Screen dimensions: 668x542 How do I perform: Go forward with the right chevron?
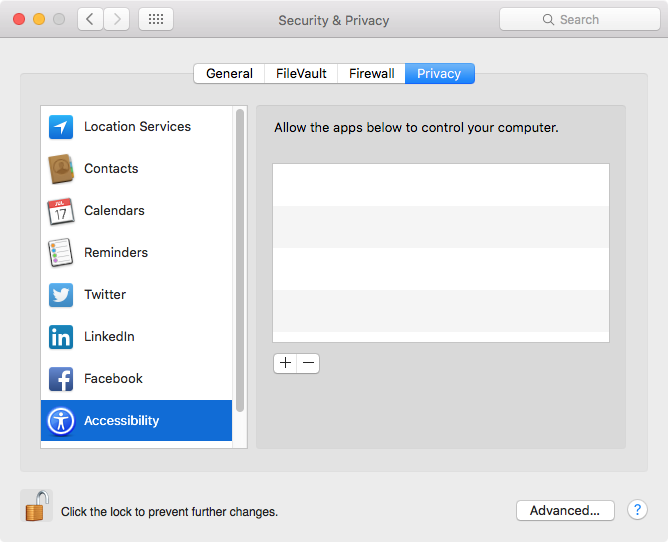(117, 19)
